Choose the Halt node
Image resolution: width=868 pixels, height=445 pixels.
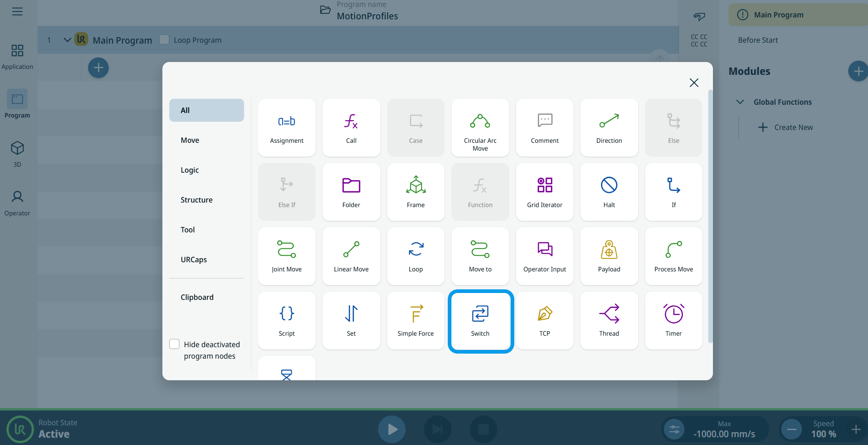[x=609, y=192]
